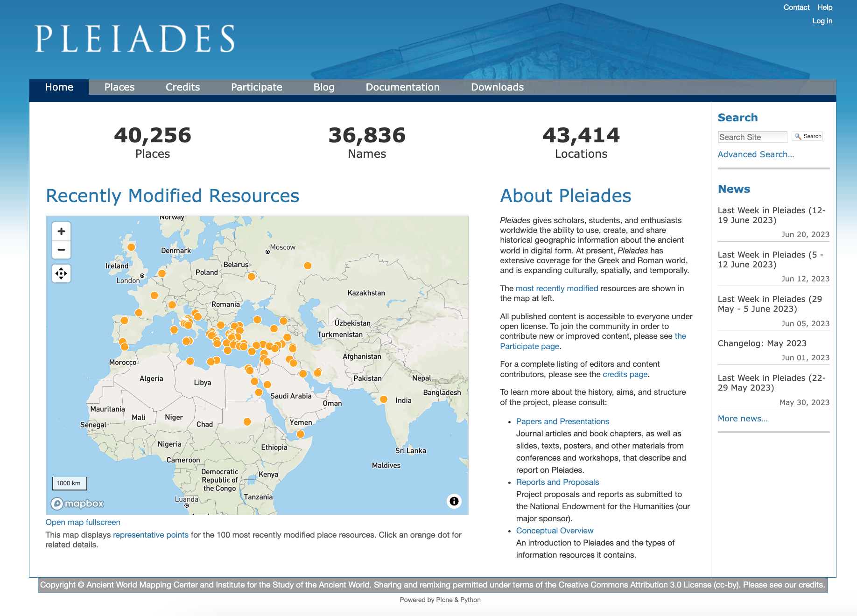
Task: Click the PLEIADES site logo
Action: (x=135, y=39)
